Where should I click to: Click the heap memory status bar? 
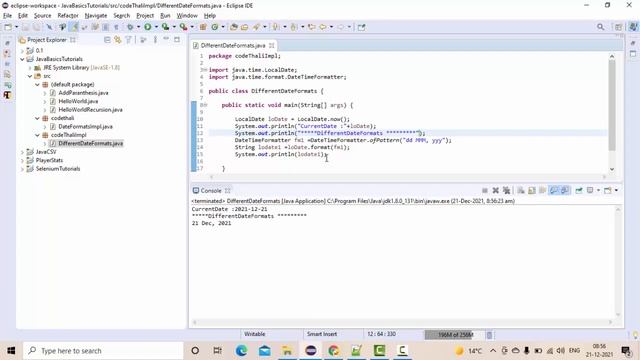[x=454, y=335]
